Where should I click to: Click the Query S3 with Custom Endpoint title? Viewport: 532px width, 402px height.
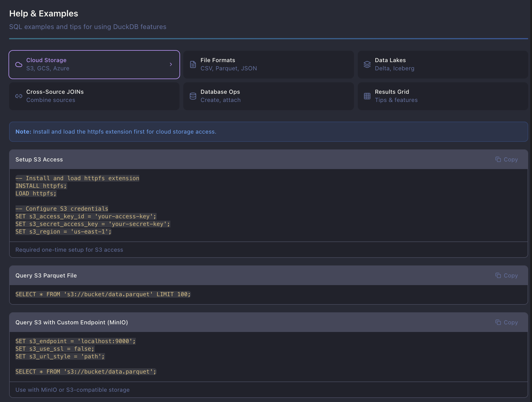coord(72,322)
